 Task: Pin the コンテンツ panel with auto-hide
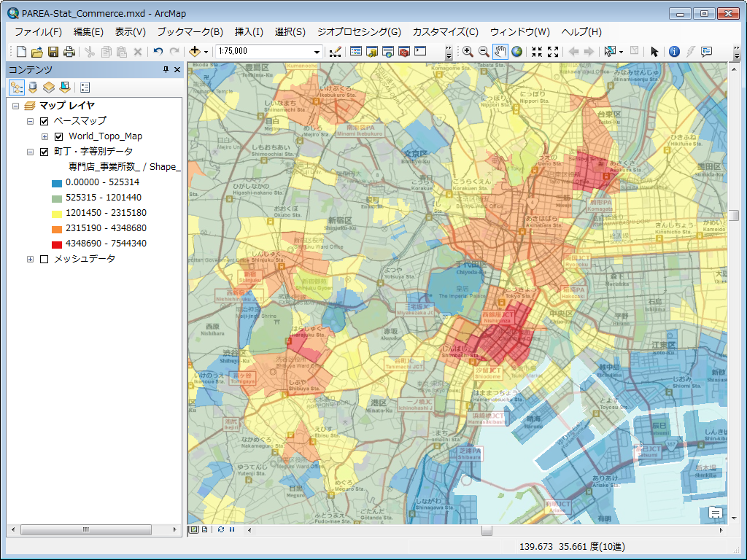(x=166, y=69)
